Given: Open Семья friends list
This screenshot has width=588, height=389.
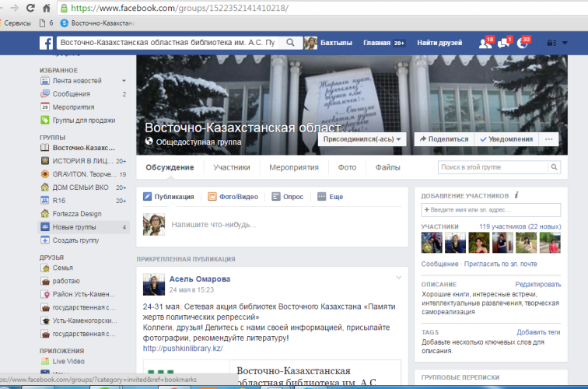Looking at the screenshot, I should (x=63, y=268).
